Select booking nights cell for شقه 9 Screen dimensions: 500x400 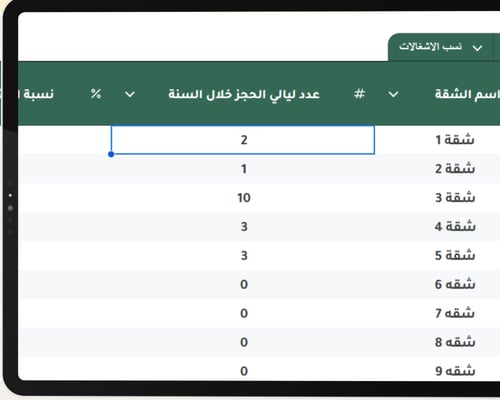tap(243, 370)
